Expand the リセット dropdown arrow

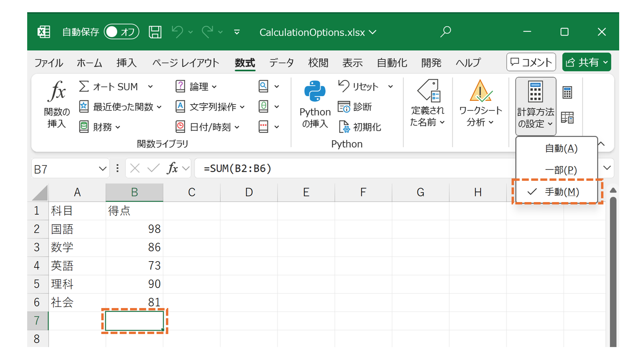pos(391,86)
